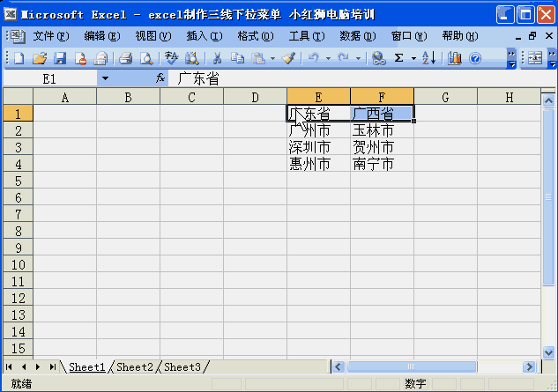Expand the AutoSum functions dropdown arrow

click(x=413, y=58)
